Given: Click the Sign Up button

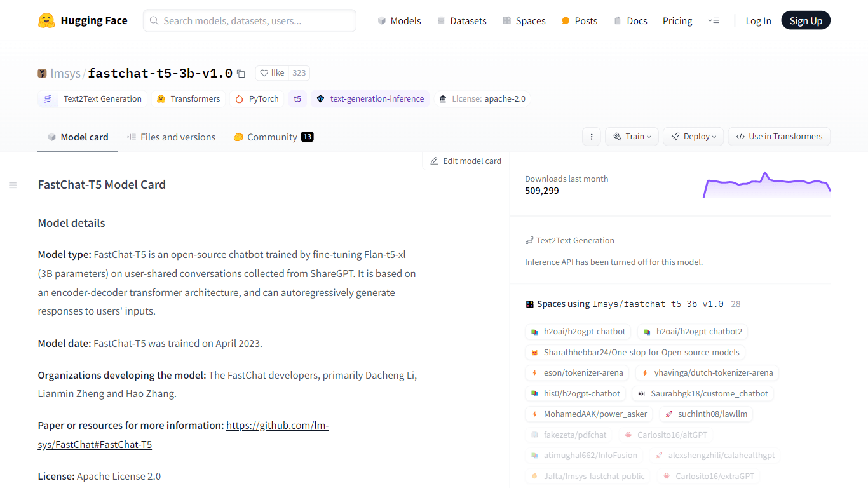Looking at the screenshot, I should [x=806, y=21].
